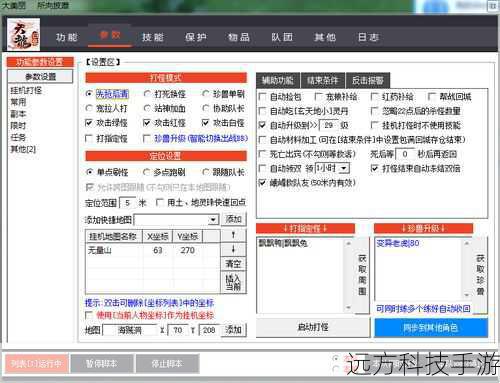Click 添加 button next to quick map dropdown

(x=234, y=219)
